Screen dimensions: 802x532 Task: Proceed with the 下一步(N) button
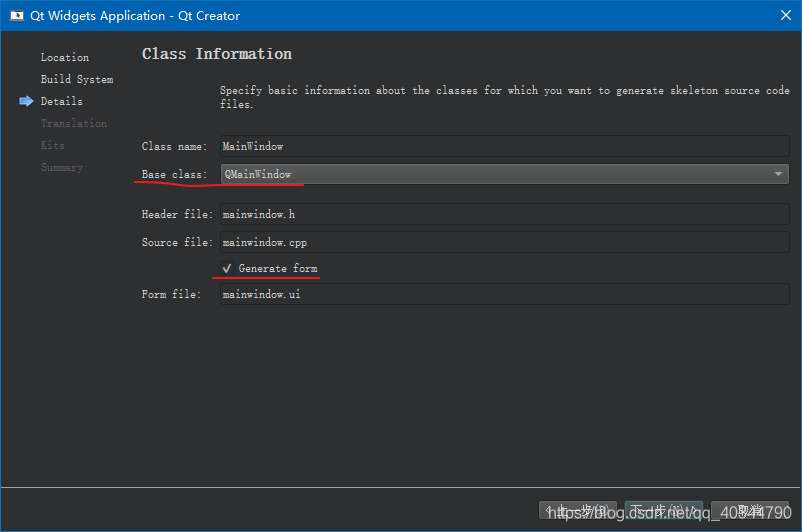point(664,511)
